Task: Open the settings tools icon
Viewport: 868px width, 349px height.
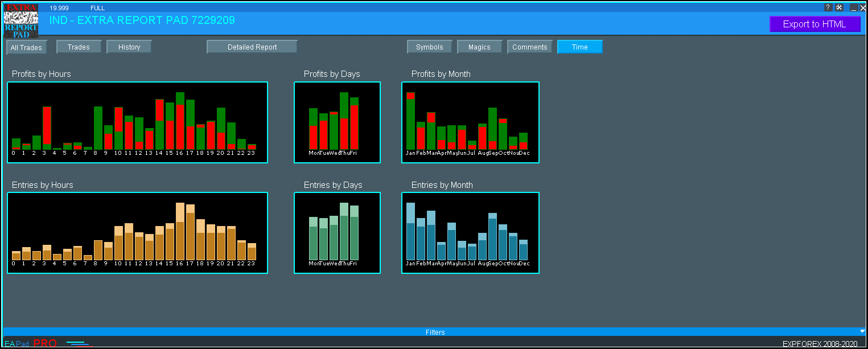Action: 840,7
